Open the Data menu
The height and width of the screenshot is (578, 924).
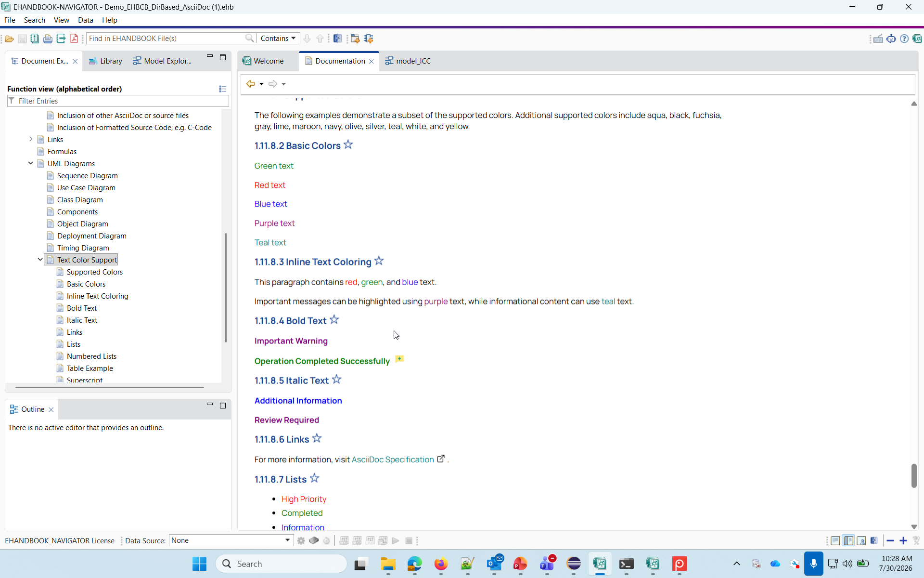(86, 20)
